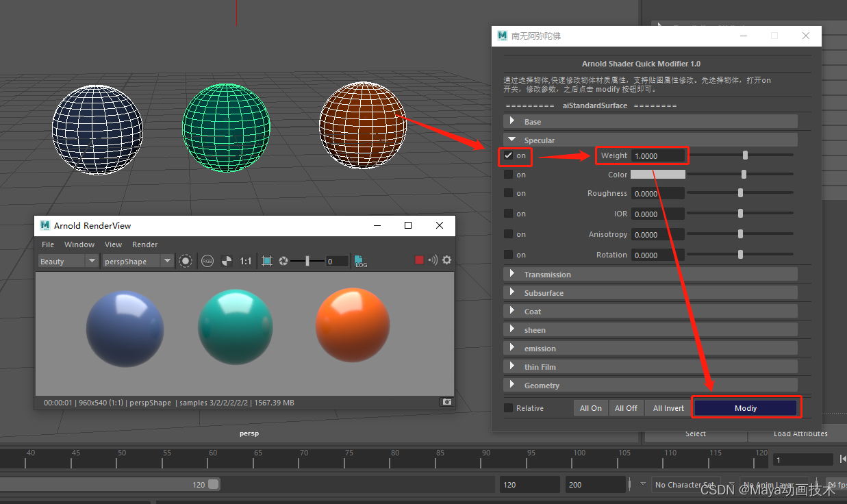Check the Relative checkbox

point(508,408)
